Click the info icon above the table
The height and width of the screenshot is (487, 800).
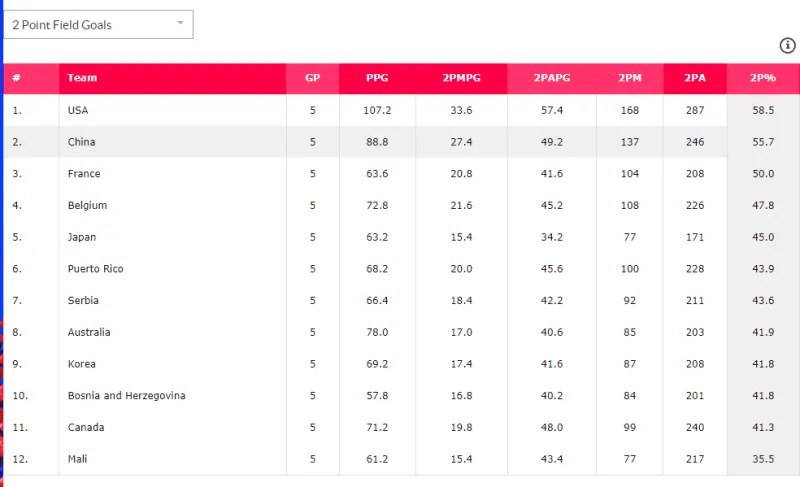coord(787,46)
